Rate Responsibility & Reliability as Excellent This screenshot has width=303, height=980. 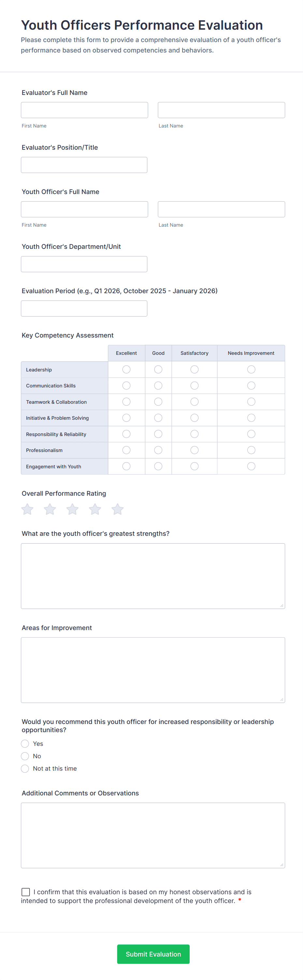tap(126, 434)
